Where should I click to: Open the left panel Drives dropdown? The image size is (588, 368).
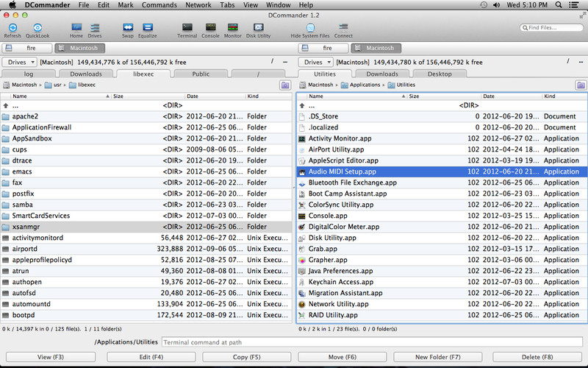click(19, 63)
